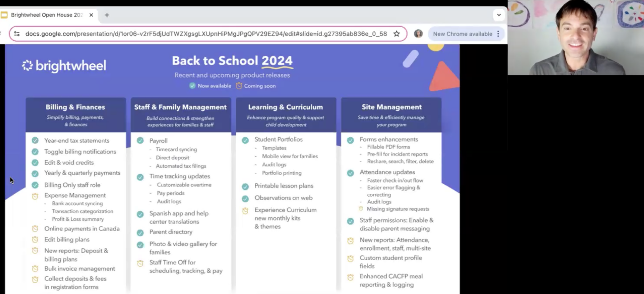Click the 'Missing signature requests' sub-item

(x=398, y=209)
